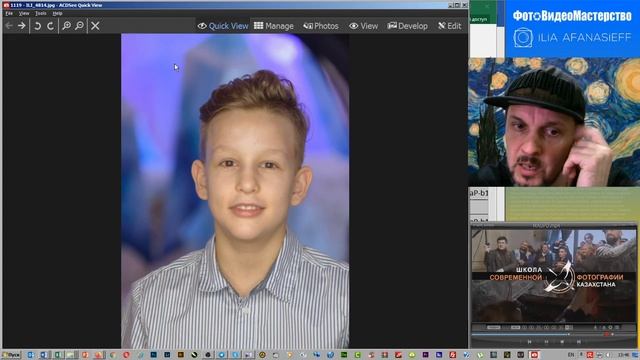The width and height of the screenshot is (640, 360).
Task: Click the school of photography video preview
Action: (553, 275)
